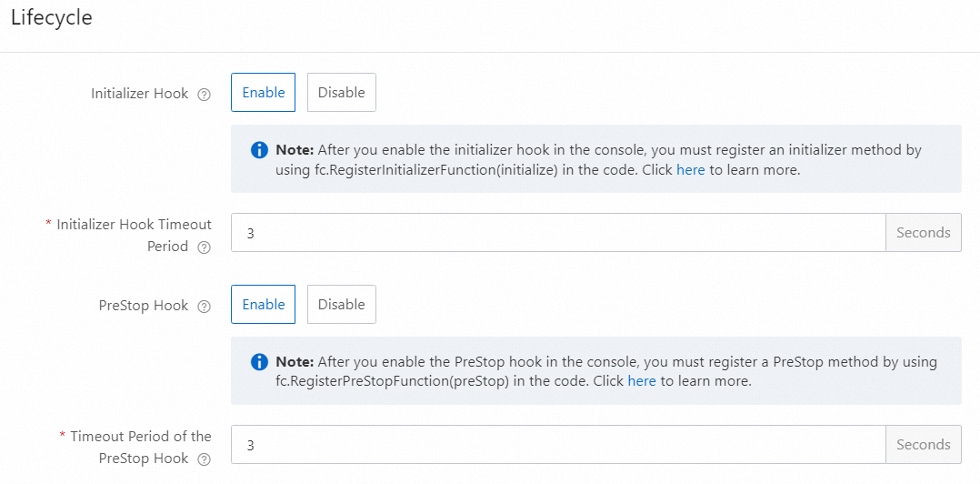
Task: Click the Initializer Hook label text
Action: pos(139,94)
